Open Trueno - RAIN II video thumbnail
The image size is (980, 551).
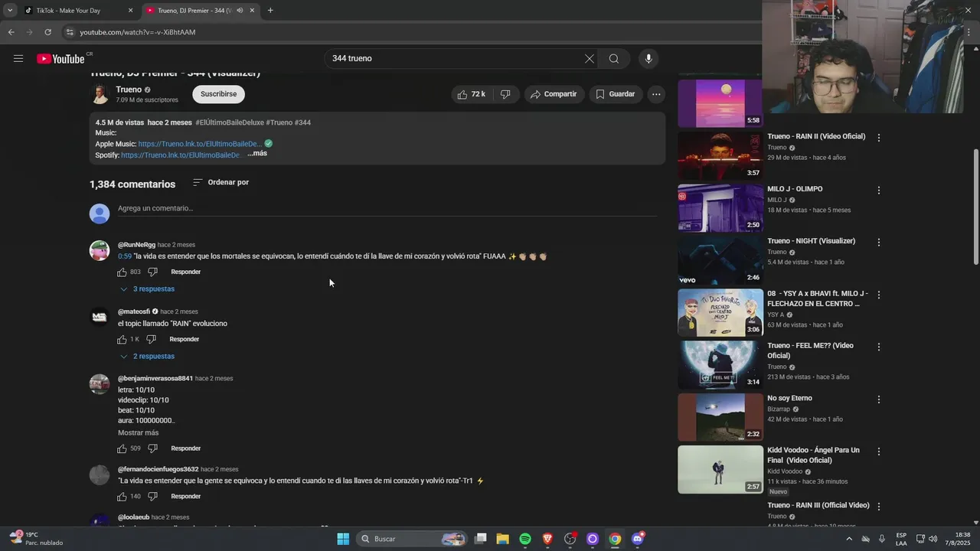(720, 155)
